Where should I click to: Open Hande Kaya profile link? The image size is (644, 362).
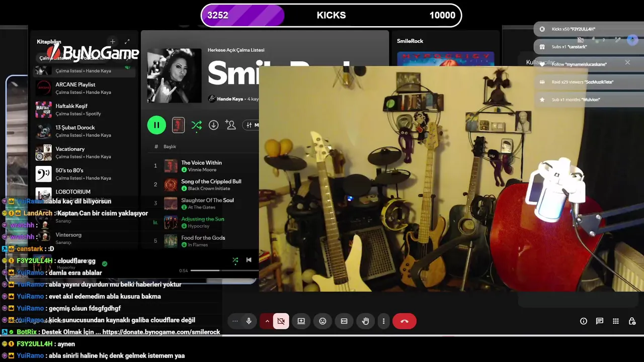tap(230, 99)
